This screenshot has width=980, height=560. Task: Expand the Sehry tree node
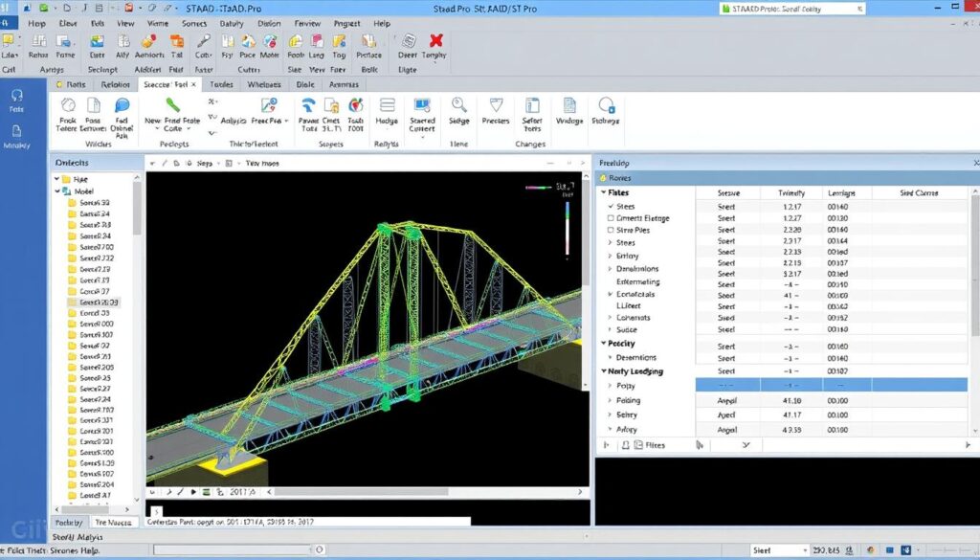coord(610,414)
